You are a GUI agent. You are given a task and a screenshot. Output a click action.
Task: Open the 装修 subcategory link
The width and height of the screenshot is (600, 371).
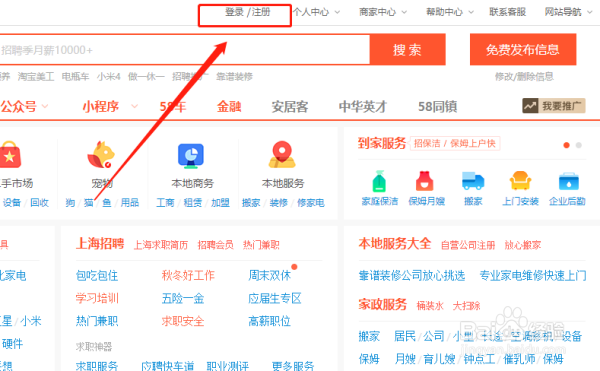tap(278, 202)
